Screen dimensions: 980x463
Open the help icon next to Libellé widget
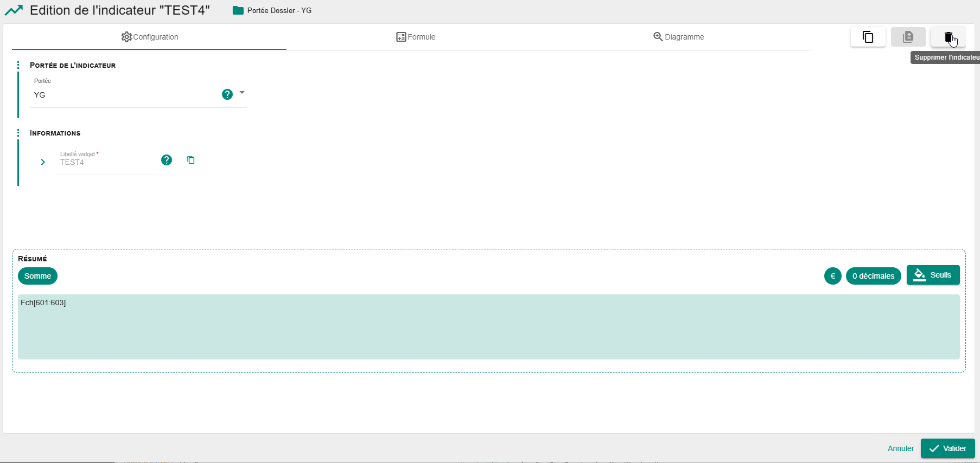coord(167,160)
